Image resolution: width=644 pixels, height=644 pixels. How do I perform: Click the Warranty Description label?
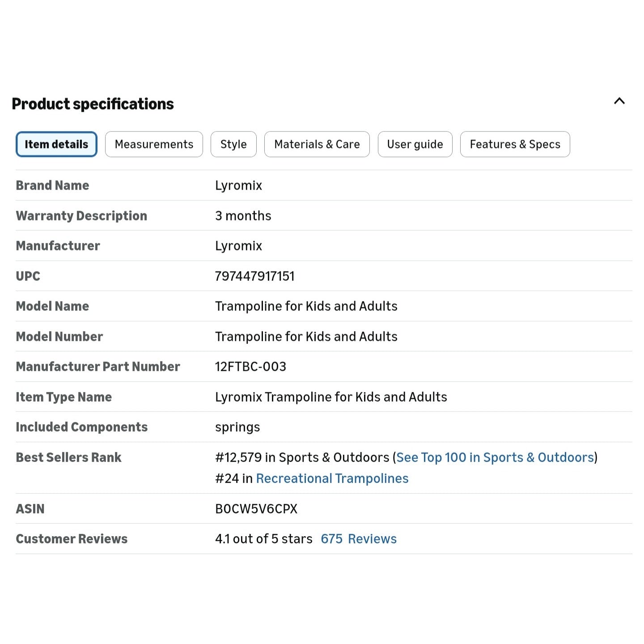click(81, 216)
